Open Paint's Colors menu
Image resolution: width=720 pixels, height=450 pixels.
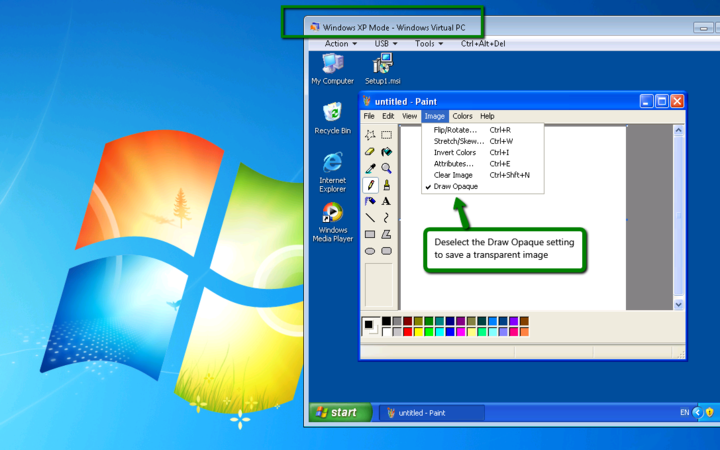pyautogui.click(x=462, y=116)
